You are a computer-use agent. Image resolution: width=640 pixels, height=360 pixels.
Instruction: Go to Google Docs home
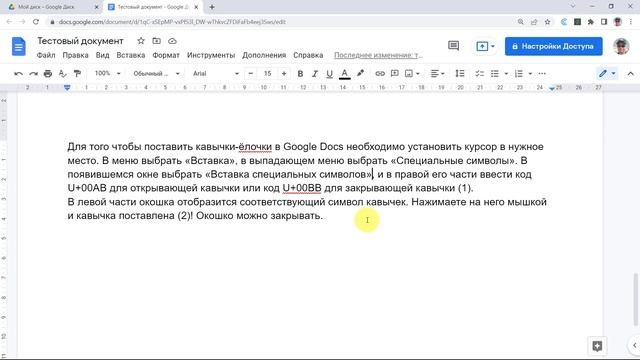click(x=18, y=46)
